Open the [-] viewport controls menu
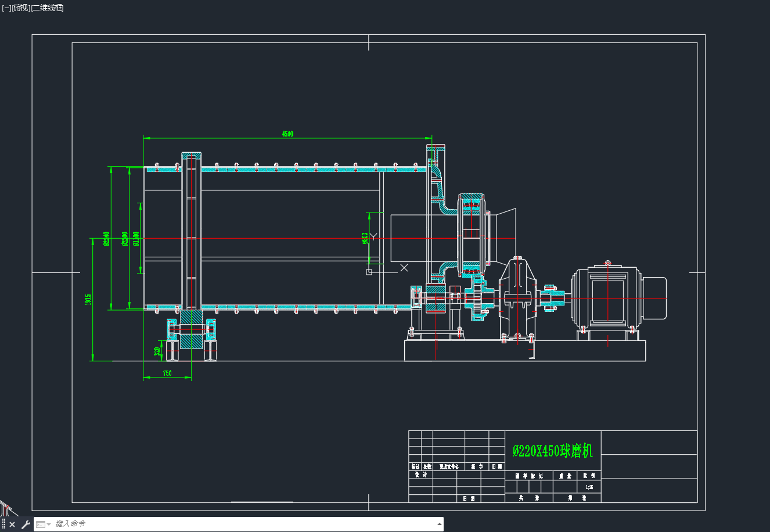This screenshot has width=770, height=532. click(6, 8)
